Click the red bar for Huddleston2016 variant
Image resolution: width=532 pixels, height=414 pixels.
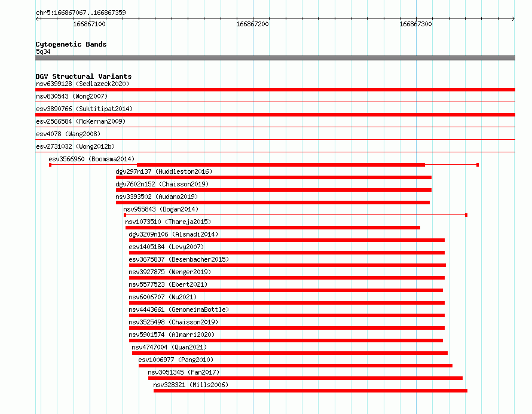click(x=273, y=177)
